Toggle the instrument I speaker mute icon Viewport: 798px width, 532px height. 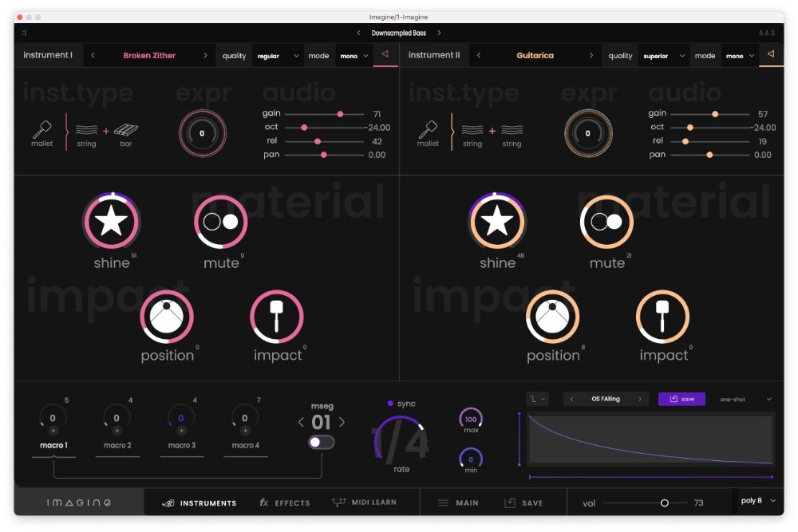click(385, 54)
